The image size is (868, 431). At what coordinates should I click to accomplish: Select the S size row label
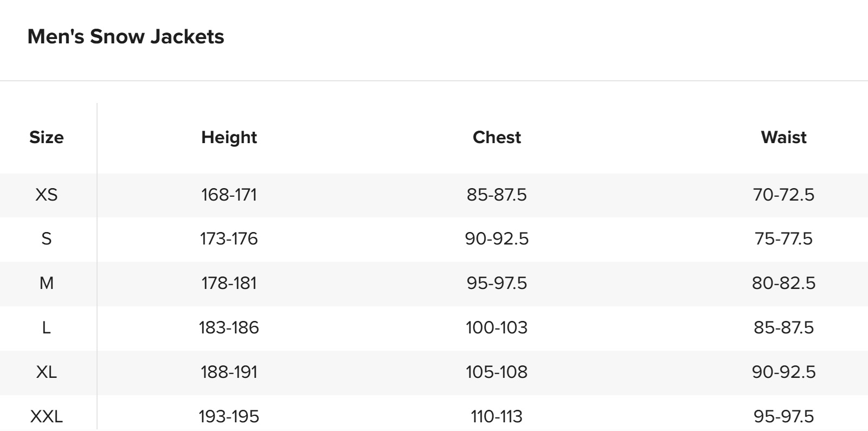click(x=47, y=239)
